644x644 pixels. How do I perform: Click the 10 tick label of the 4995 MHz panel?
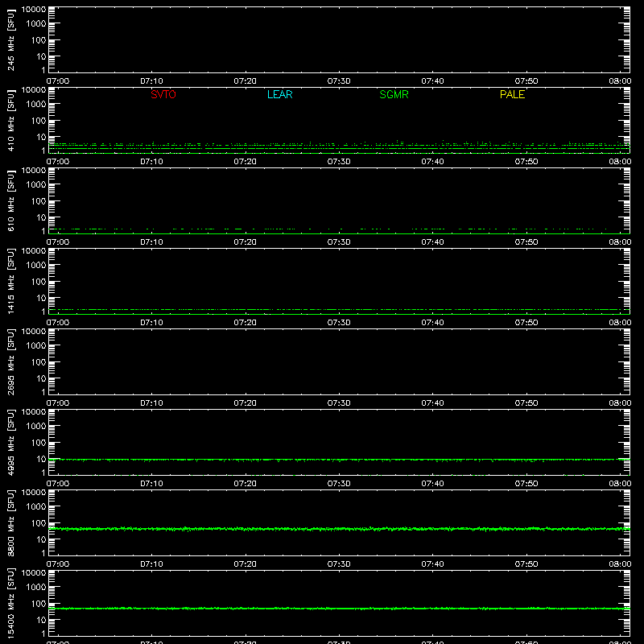[41, 459]
